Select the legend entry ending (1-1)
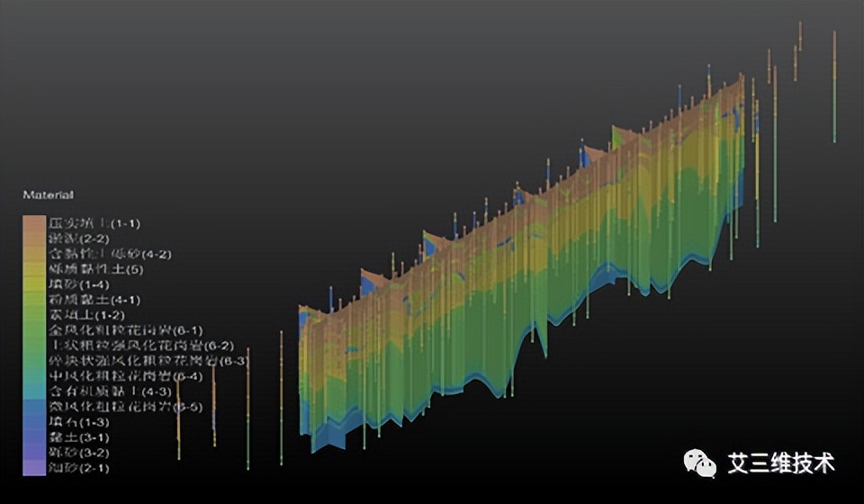 (94, 223)
